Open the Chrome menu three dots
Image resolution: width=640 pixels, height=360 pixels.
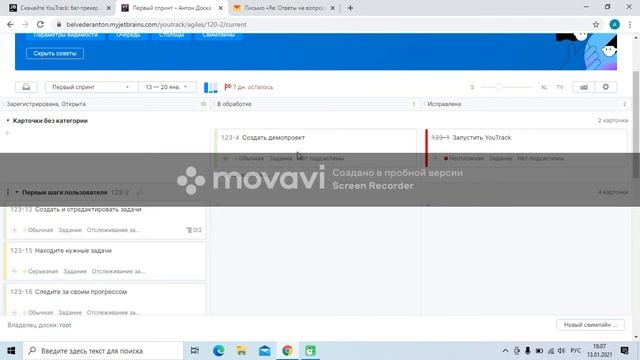tap(631, 24)
